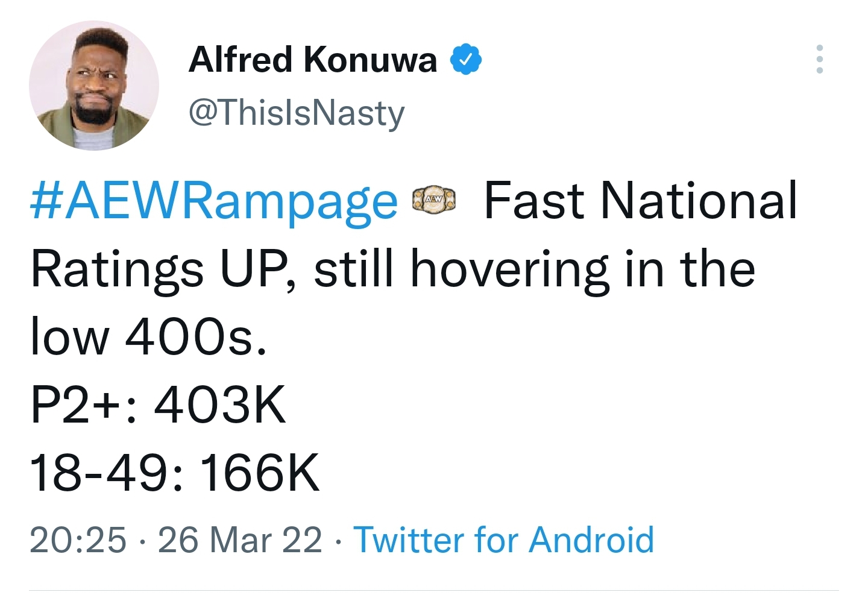
Task: Open the Alfred Konuwa display name
Action: [x=313, y=60]
